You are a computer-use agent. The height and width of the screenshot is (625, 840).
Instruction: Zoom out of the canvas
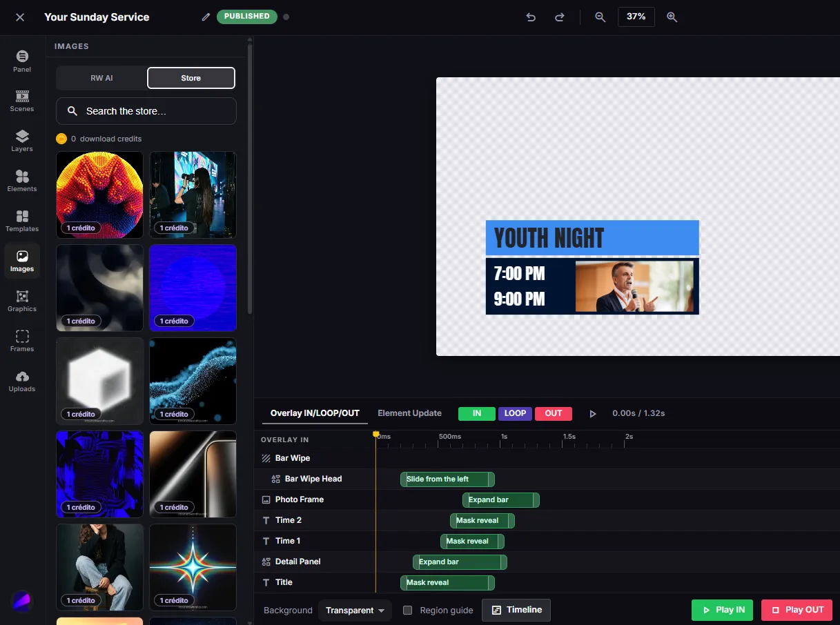(600, 17)
